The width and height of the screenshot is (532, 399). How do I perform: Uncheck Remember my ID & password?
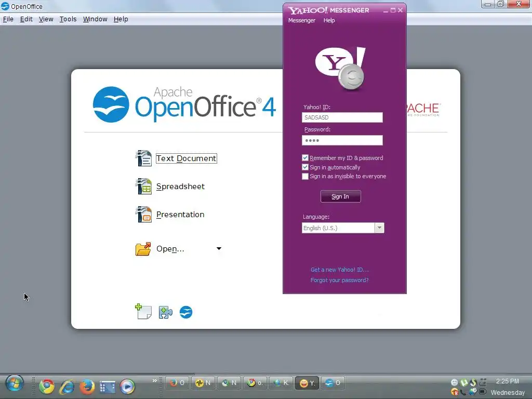pos(305,158)
